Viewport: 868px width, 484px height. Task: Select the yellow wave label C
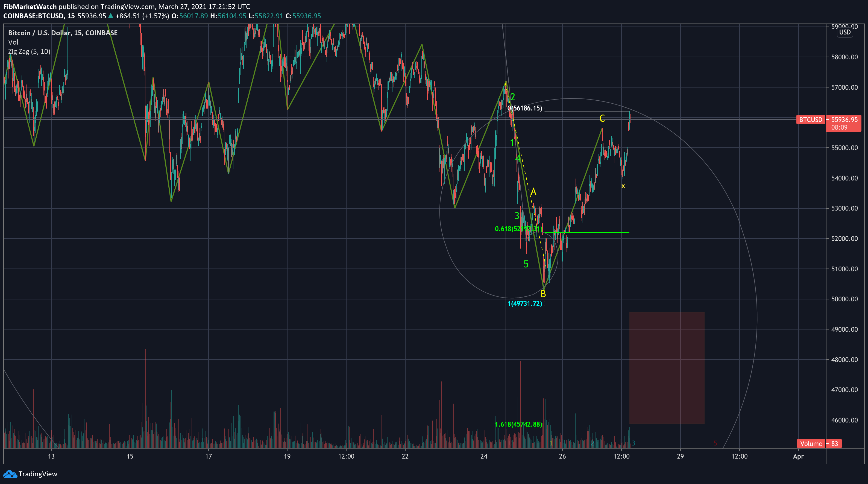602,118
